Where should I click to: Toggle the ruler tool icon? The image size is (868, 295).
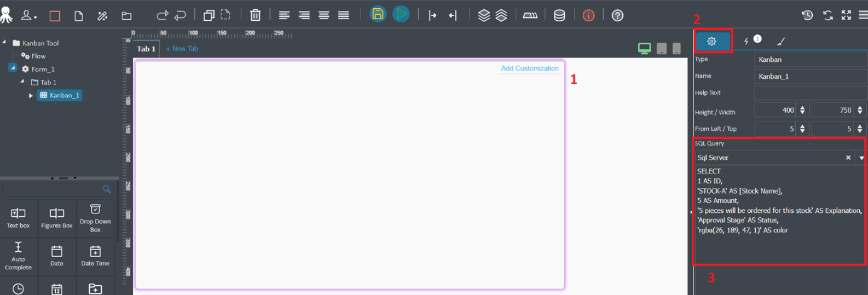[x=530, y=15]
